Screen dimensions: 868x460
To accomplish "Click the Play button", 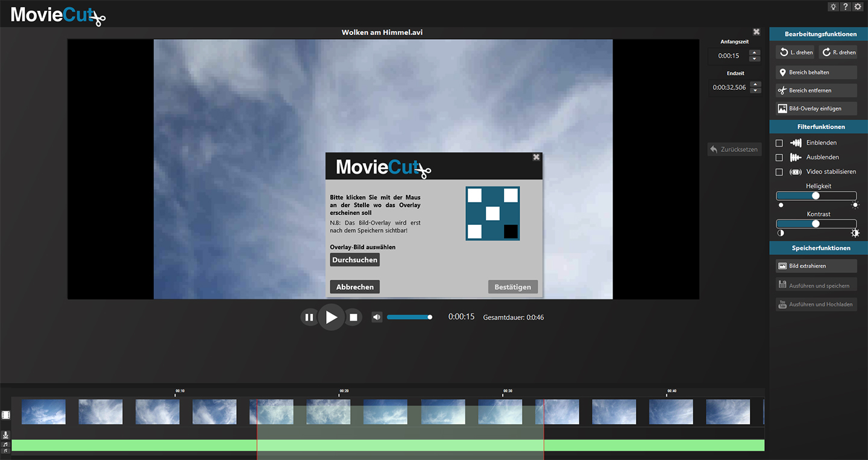I will click(x=332, y=317).
